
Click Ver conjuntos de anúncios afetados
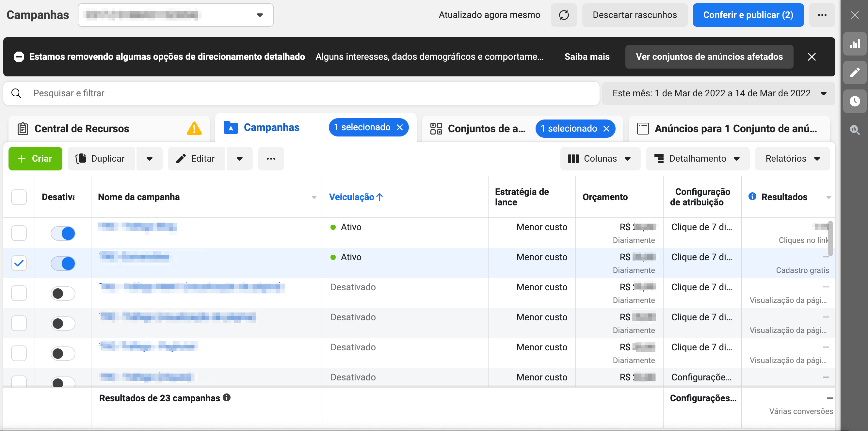pyautogui.click(x=709, y=56)
